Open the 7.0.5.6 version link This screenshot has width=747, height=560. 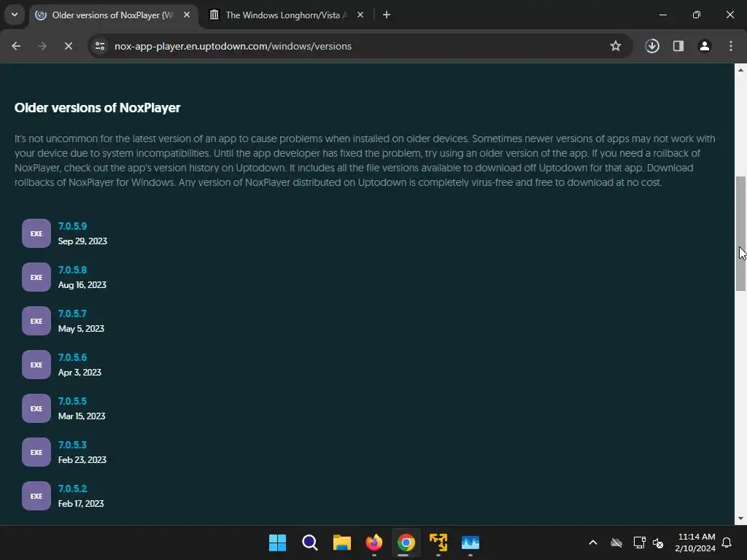pos(72,357)
